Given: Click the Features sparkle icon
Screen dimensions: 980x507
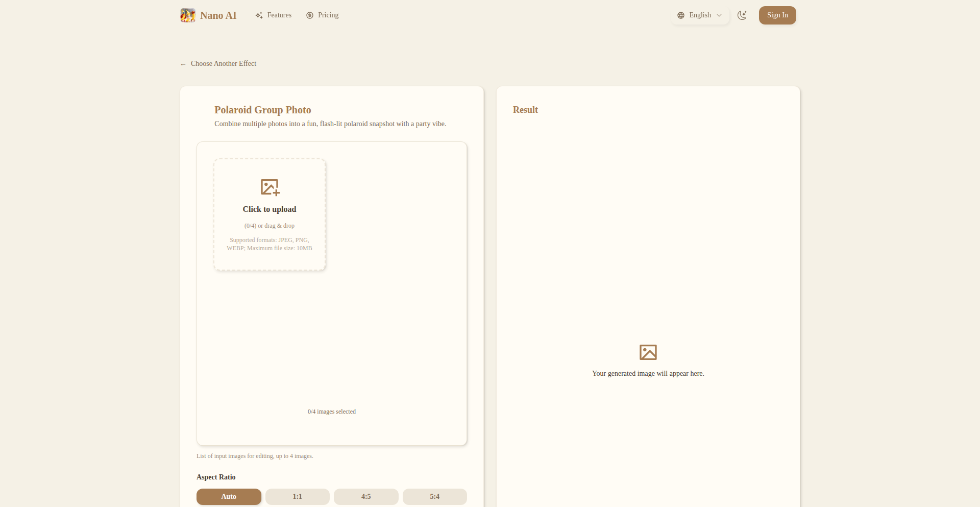Looking at the screenshot, I should click(259, 15).
